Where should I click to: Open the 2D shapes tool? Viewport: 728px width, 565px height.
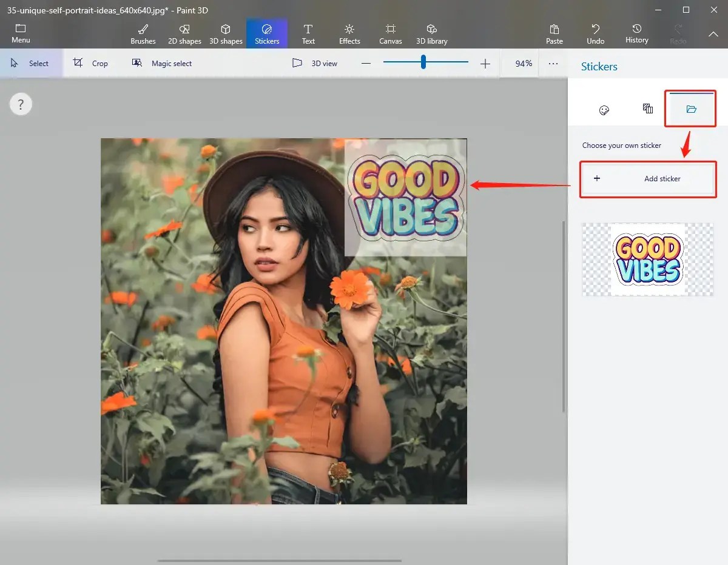click(184, 33)
